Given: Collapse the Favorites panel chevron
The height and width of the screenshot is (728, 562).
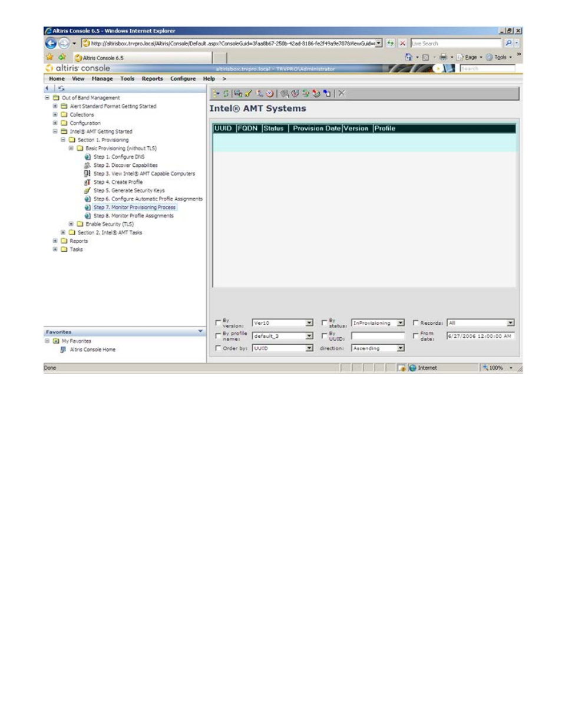Looking at the screenshot, I should pos(200,332).
